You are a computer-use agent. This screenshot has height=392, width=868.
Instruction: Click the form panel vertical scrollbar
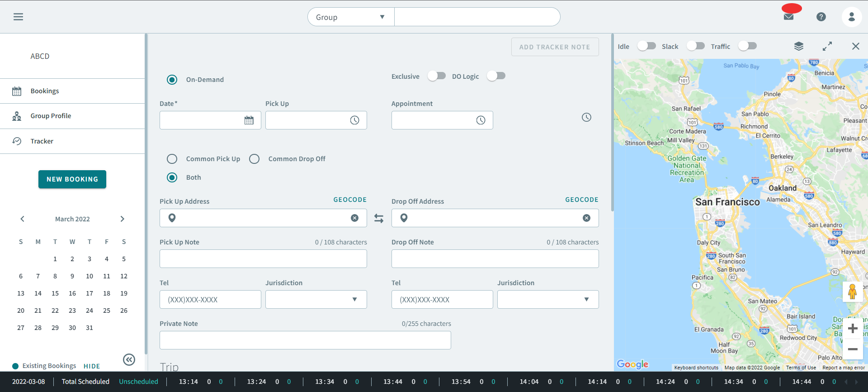tap(612, 122)
